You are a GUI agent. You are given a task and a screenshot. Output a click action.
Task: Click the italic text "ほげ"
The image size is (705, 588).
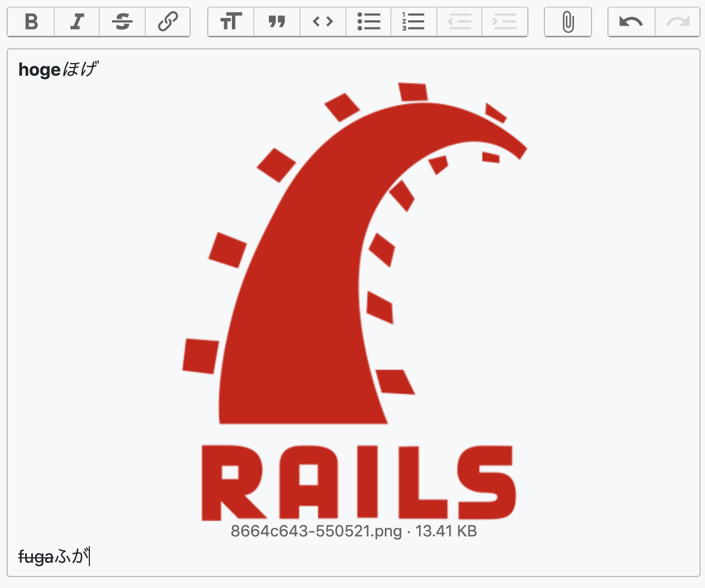point(80,69)
